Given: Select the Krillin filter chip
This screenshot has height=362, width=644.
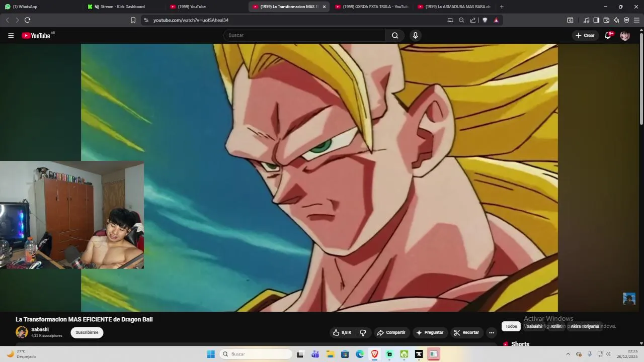Looking at the screenshot, I should point(556,326).
